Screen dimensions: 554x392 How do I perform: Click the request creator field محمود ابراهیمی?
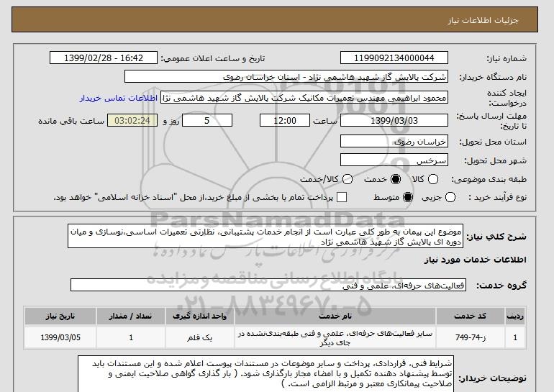tap(304, 98)
